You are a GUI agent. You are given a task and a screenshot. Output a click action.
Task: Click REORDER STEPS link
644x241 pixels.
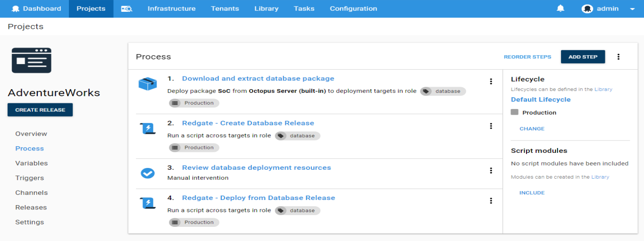click(x=527, y=57)
